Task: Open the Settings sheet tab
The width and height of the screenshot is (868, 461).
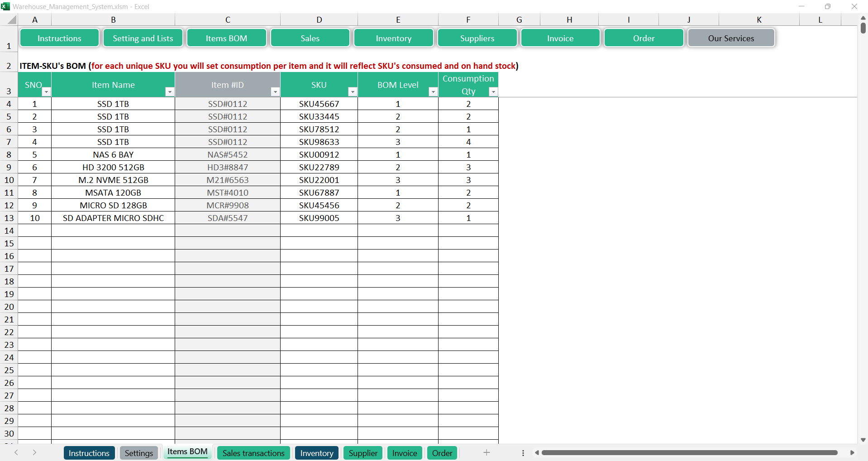Action: pyautogui.click(x=138, y=453)
